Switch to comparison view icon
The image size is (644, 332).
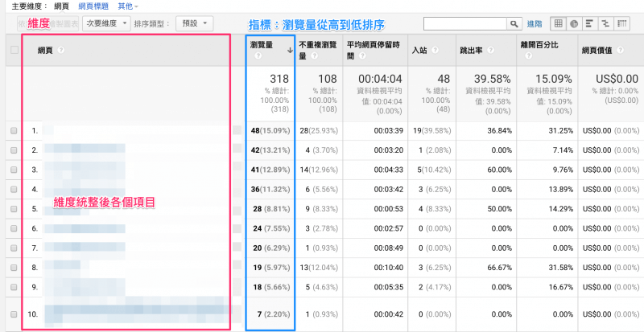point(605,24)
